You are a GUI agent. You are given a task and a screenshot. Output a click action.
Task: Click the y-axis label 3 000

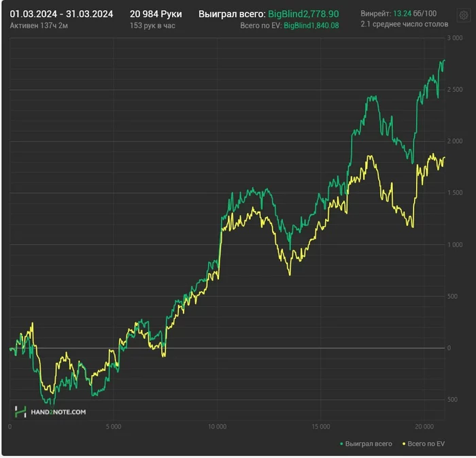[455, 38]
